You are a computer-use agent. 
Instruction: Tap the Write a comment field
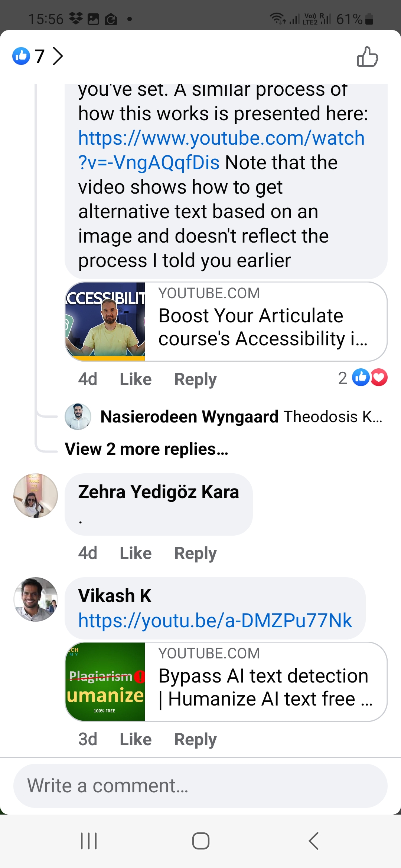(x=200, y=786)
